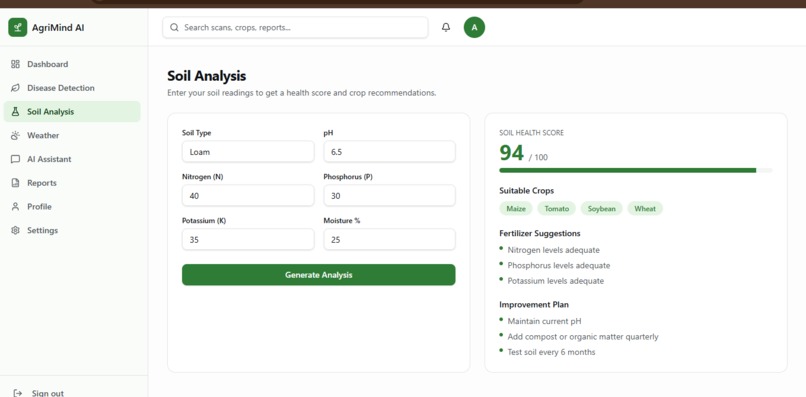Click the Disease Detection leaf icon
Screen dimensions: 806x397
[15, 88]
